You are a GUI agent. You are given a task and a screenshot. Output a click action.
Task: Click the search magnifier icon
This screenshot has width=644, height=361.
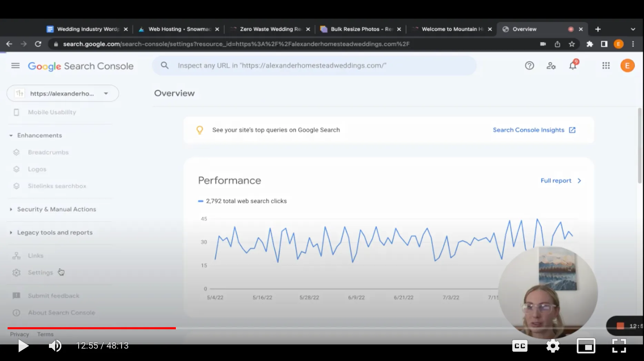tap(165, 65)
